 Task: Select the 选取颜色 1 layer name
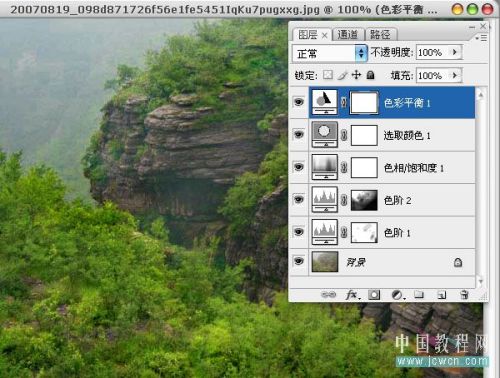[407, 135]
